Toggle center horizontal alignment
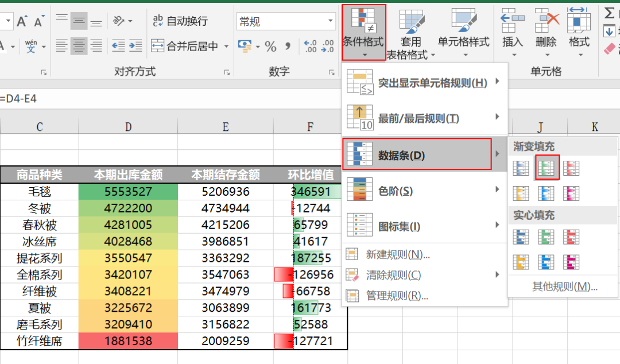The image size is (620, 364). [x=79, y=46]
